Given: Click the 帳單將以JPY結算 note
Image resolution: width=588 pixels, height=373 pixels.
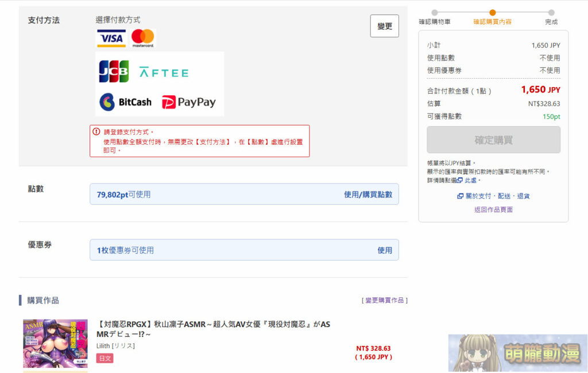Looking at the screenshot, I should point(451,163).
